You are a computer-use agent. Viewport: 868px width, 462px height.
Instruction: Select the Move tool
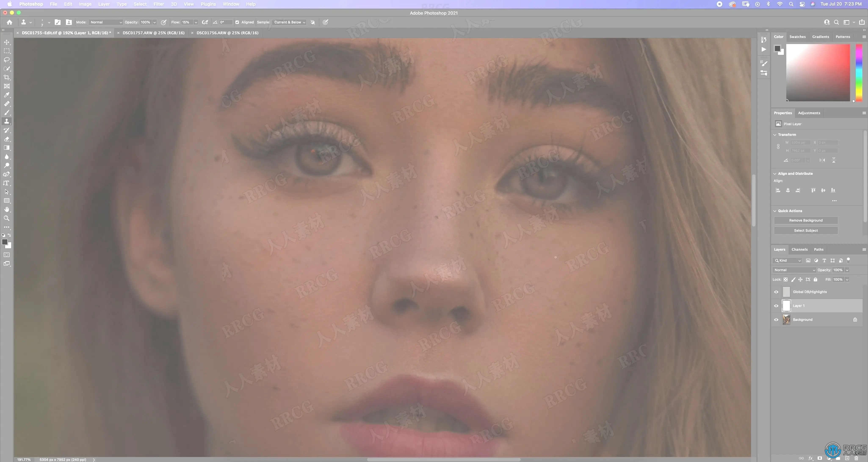(x=7, y=42)
